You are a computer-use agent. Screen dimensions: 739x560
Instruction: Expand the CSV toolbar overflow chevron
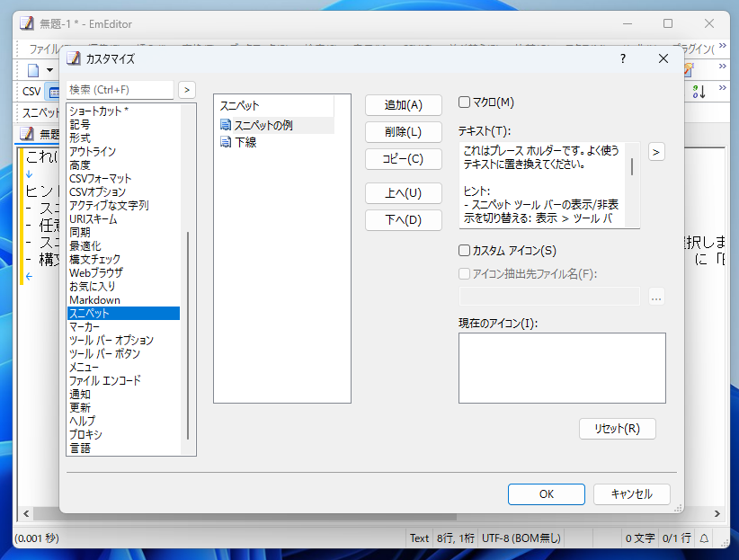[x=723, y=88]
